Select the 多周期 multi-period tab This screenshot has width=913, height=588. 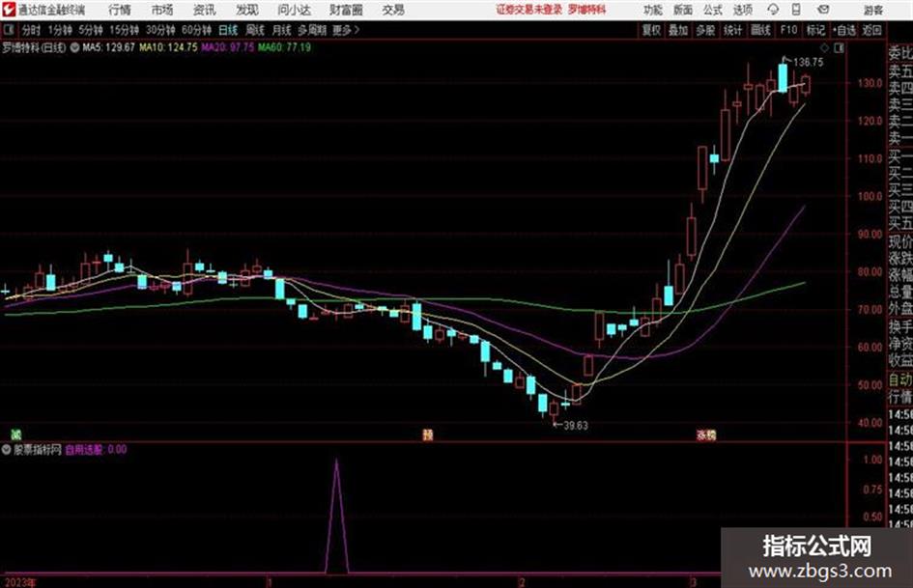tap(312, 30)
